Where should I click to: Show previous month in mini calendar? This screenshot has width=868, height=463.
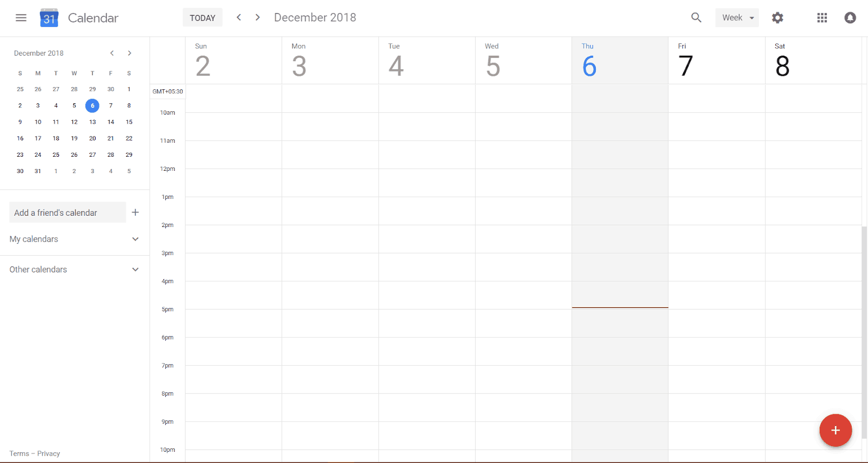point(112,53)
